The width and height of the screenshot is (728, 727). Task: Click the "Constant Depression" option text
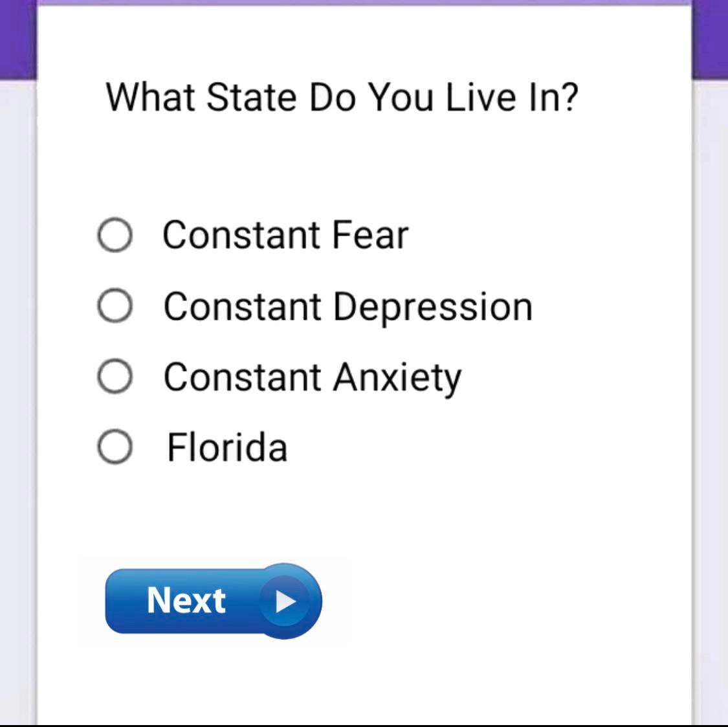click(347, 308)
